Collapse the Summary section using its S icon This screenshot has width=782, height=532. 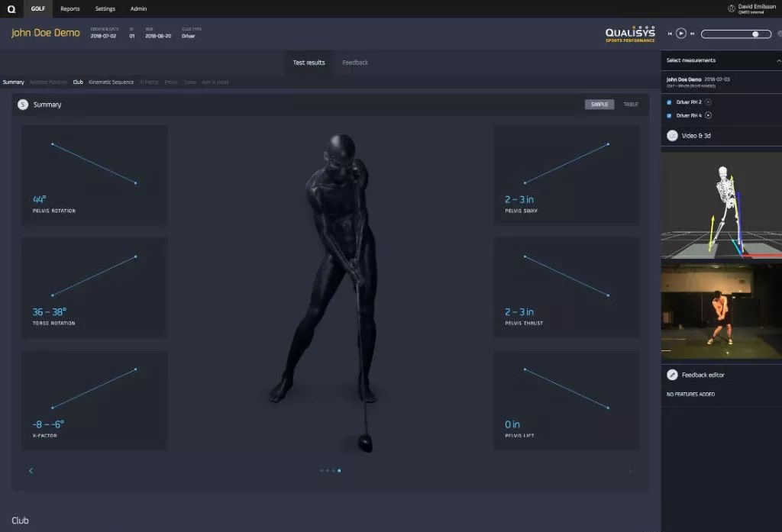pyautogui.click(x=23, y=105)
